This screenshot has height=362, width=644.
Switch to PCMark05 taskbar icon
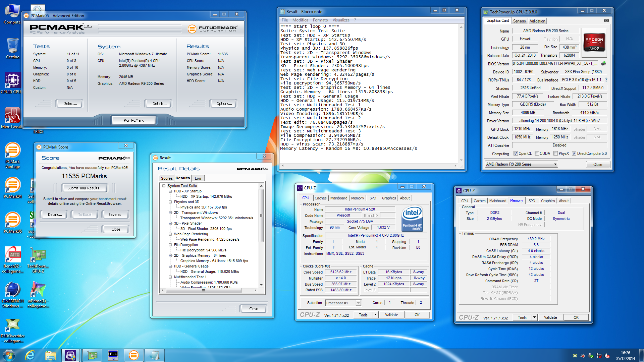(x=134, y=355)
